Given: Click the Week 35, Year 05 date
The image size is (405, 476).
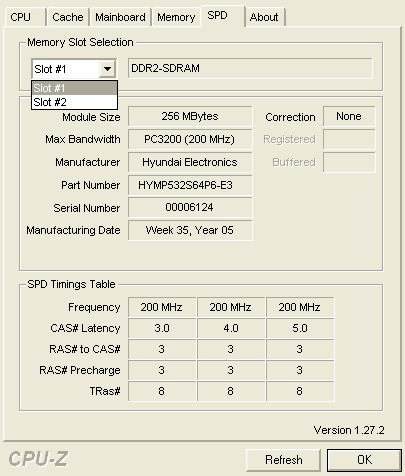Looking at the screenshot, I should click(190, 230).
